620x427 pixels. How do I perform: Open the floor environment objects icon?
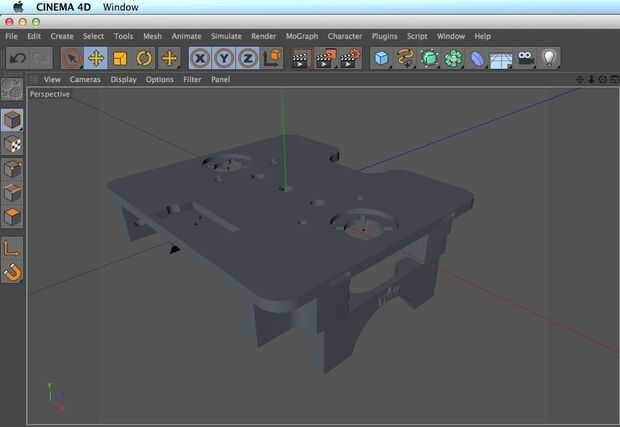501,59
